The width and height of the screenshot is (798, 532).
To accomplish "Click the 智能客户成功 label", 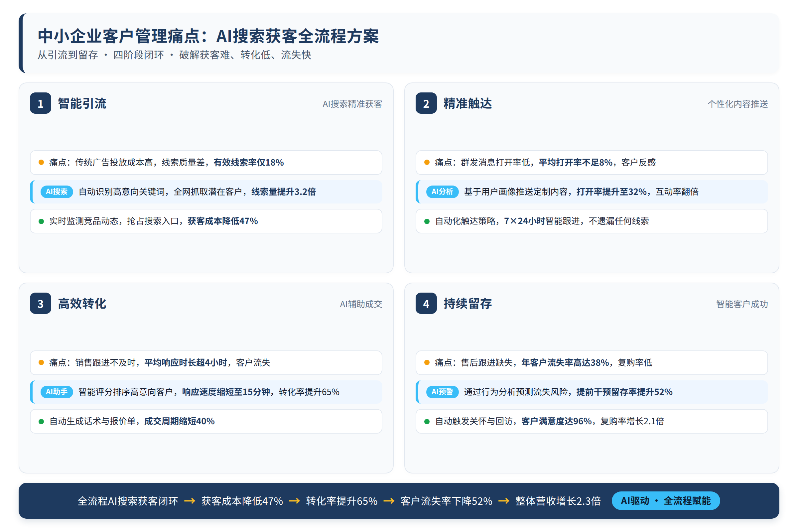I will pyautogui.click(x=742, y=304).
